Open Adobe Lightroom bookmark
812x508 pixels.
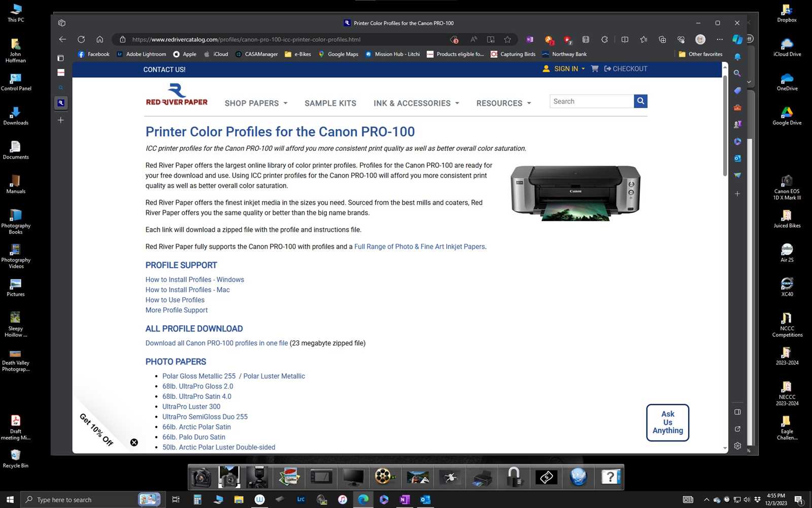click(142, 54)
